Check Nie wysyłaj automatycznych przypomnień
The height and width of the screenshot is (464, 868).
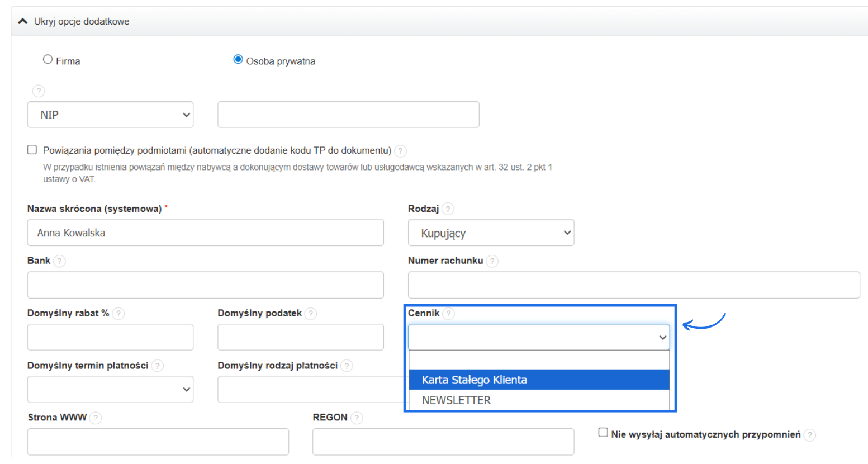click(603, 433)
